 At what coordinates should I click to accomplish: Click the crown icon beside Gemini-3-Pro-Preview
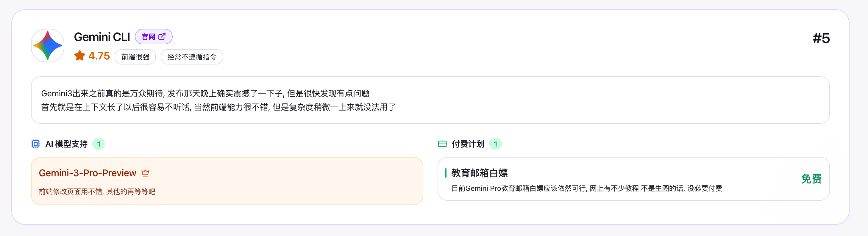coord(145,173)
